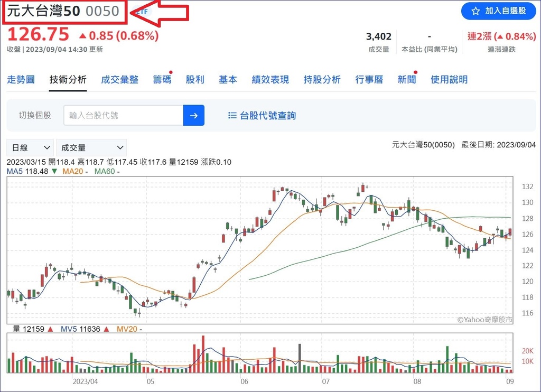Click the price 126.75
The image size is (541, 392).
[x=38, y=34]
